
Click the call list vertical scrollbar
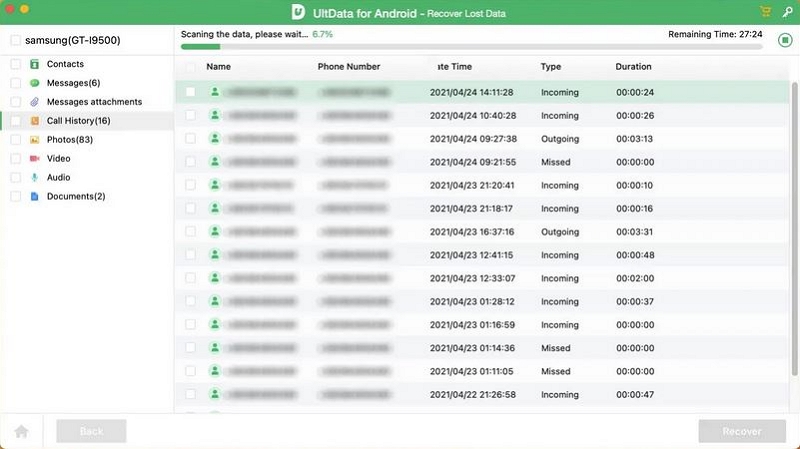(794, 229)
